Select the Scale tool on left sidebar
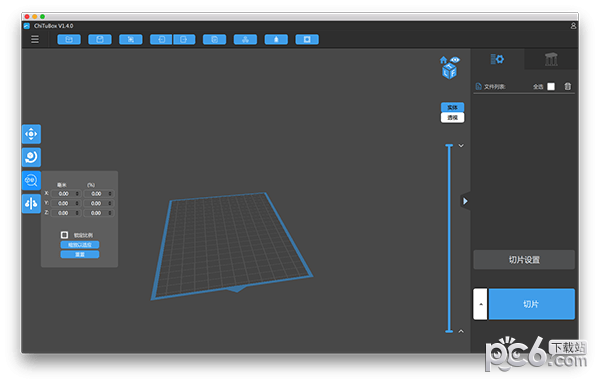The width and height of the screenshot is (600, 384). (x=31, y=180)
